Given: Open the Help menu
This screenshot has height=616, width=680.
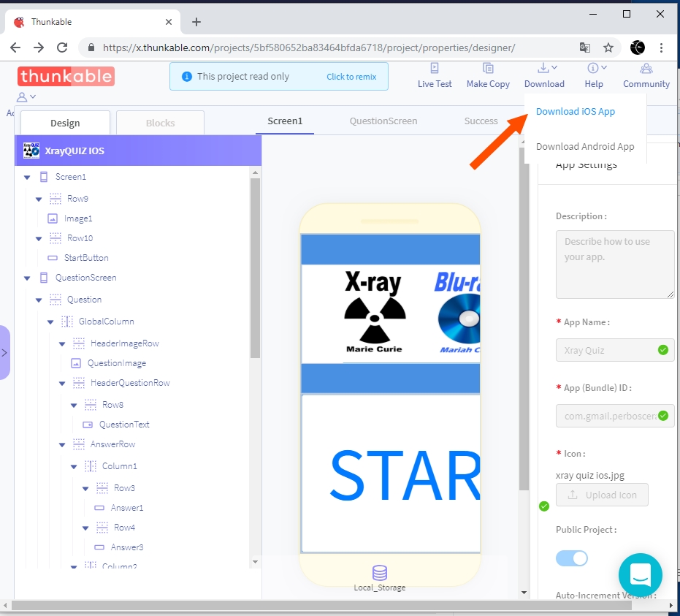Looking at the screenshot, I should coord(594,75).
